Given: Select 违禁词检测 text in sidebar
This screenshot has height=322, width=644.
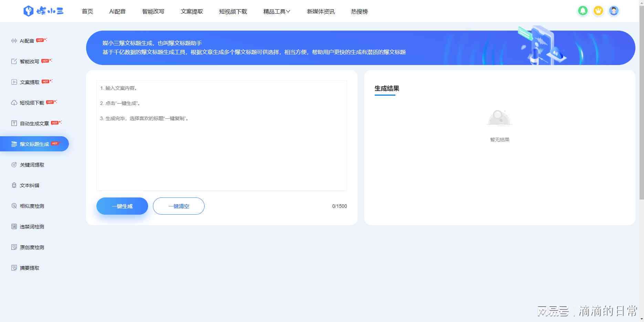Looking at the screenshot, I should click(32, 227).
